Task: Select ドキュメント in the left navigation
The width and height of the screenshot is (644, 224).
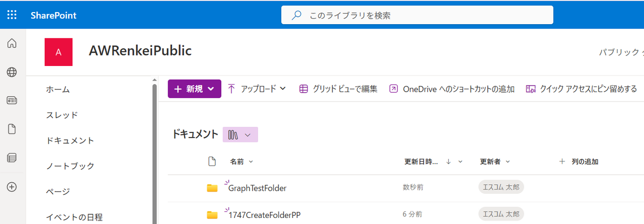Action: pos(70,140)
